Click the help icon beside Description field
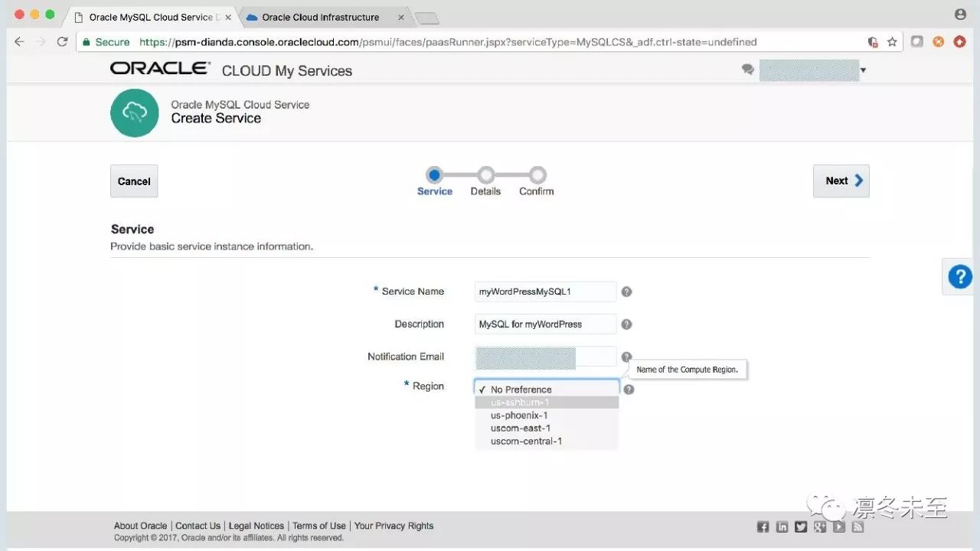Screen dimensions: 980x551 click(626, 324)
